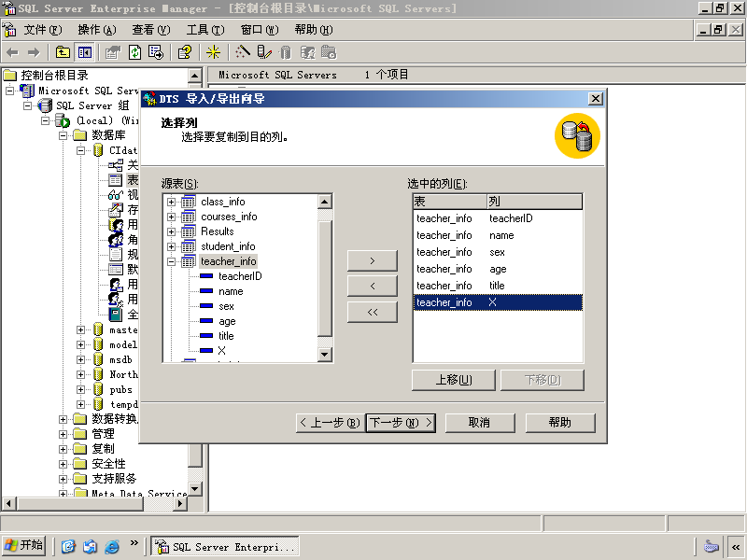The height and width of the screenshot is (560, 747).
Task: Click the tables icon under CIdata
Action: pos(115,180)
